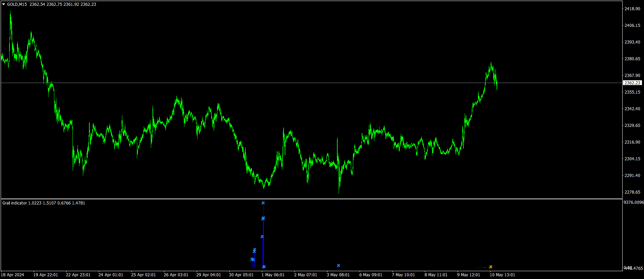The width and height of the screenshot is (644, 279).
Task: Click the 2342.40 price scale label
Action: click(x=632, y=109)
